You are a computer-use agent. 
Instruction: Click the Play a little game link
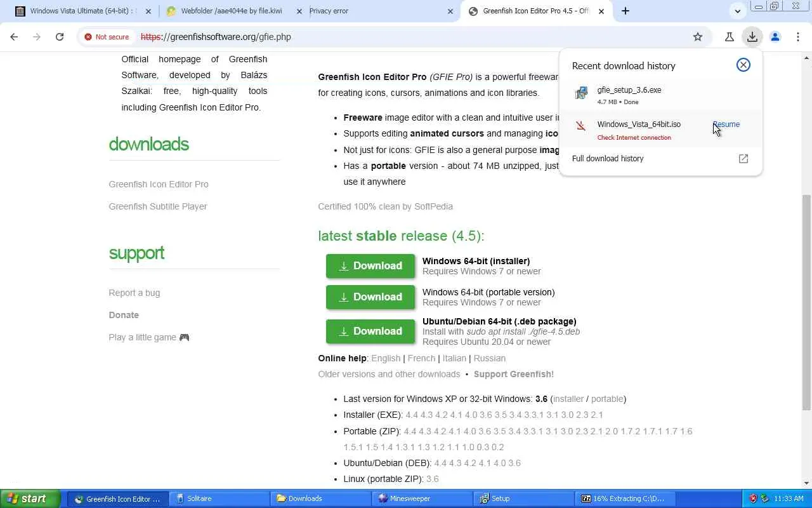pos(149,337)
